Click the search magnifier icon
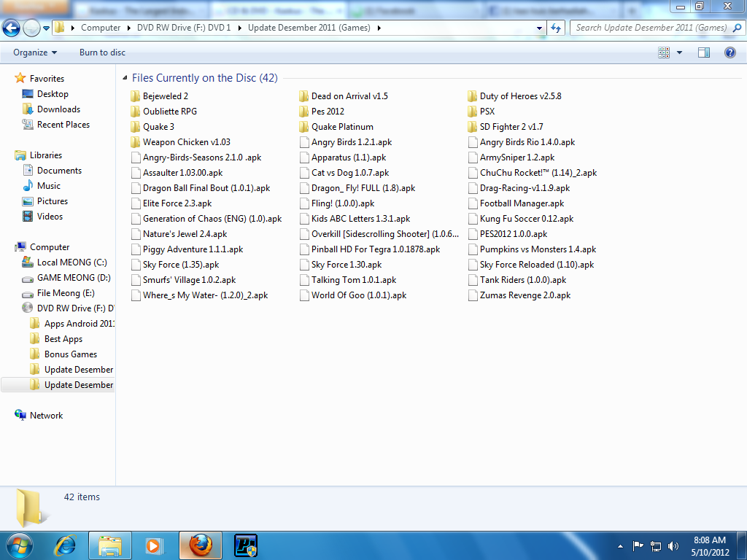Screen dimensions: 747x560 tap(737, 28)
